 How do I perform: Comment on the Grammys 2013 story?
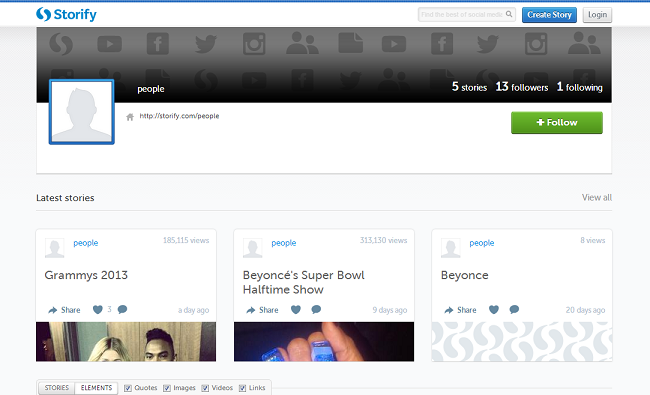coord(122,310)
